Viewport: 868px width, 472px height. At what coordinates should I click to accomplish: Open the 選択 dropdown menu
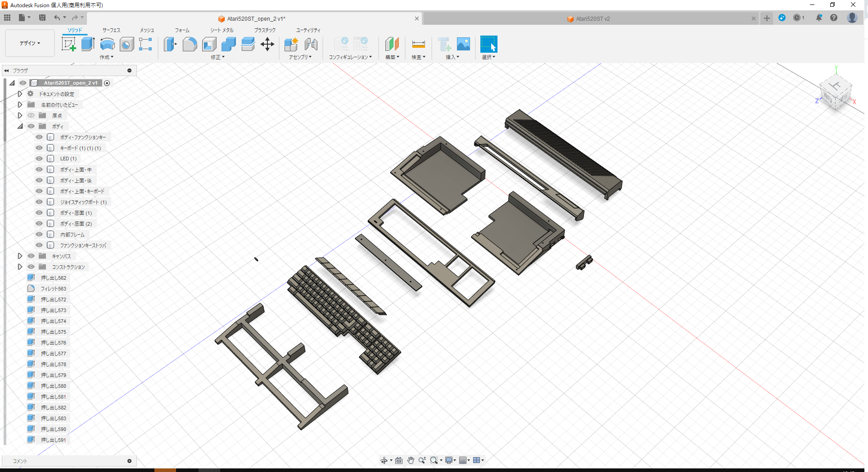pyautogui.click(x=488, y=57)
